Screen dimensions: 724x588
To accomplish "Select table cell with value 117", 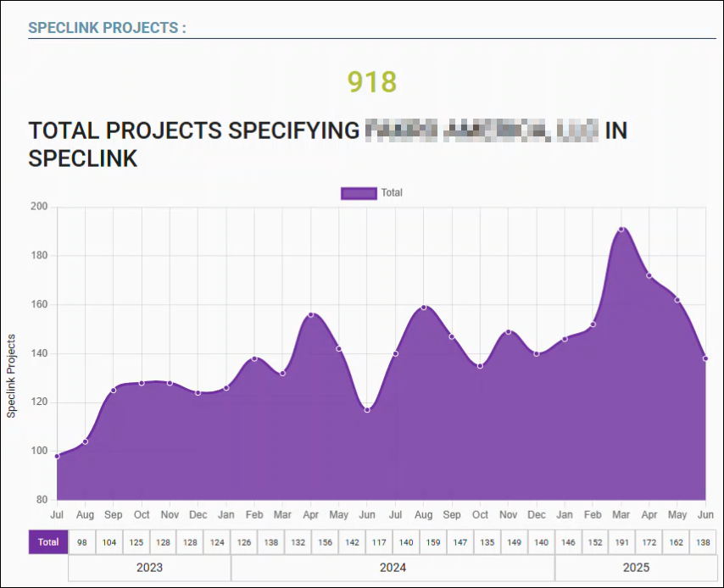I will [379, 542].
